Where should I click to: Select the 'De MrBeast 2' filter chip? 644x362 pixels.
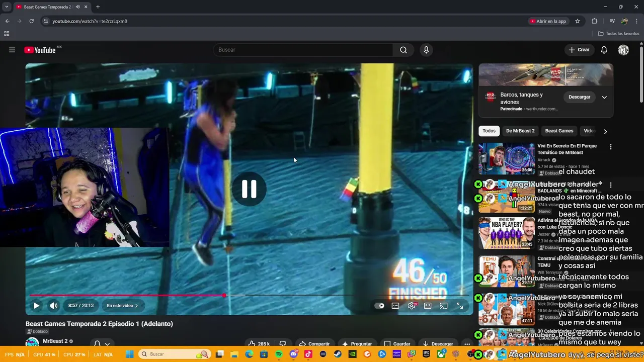pos(520,131)
